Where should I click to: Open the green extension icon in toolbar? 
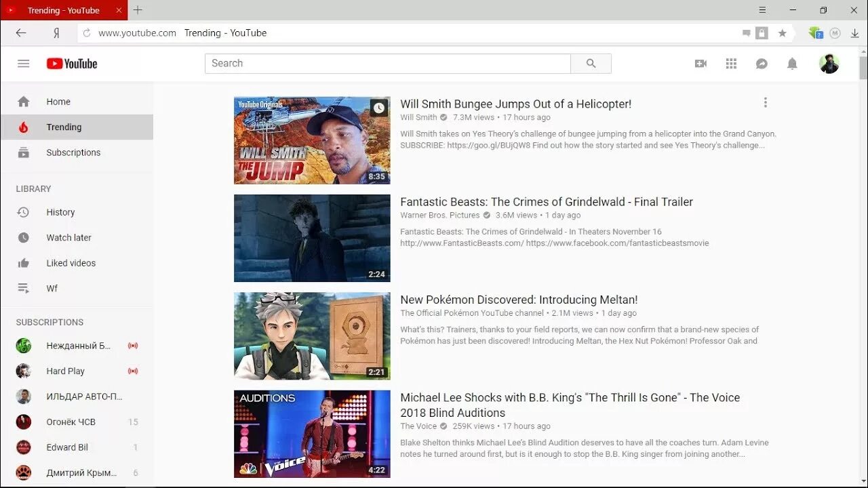815,33
